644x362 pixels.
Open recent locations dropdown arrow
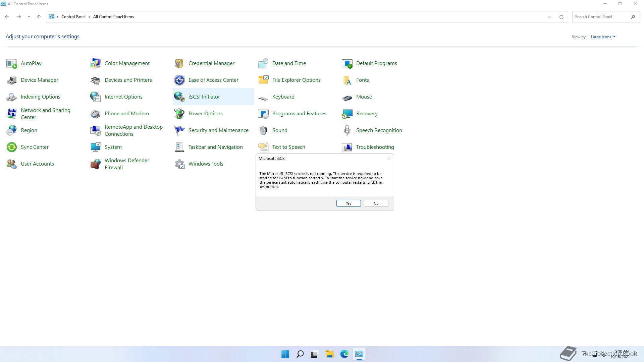[x=29, y=17]
